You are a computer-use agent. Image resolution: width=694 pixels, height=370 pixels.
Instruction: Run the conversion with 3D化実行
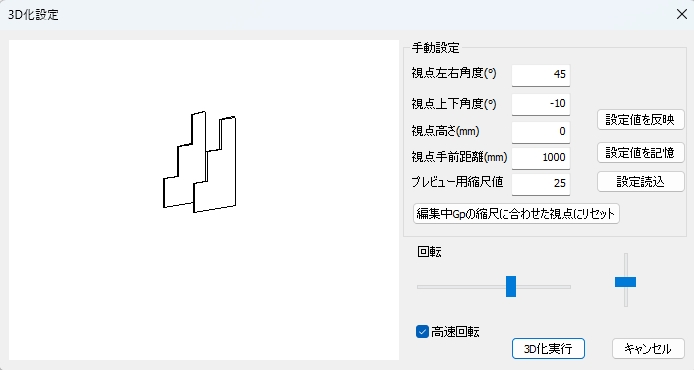coord(548,349)
